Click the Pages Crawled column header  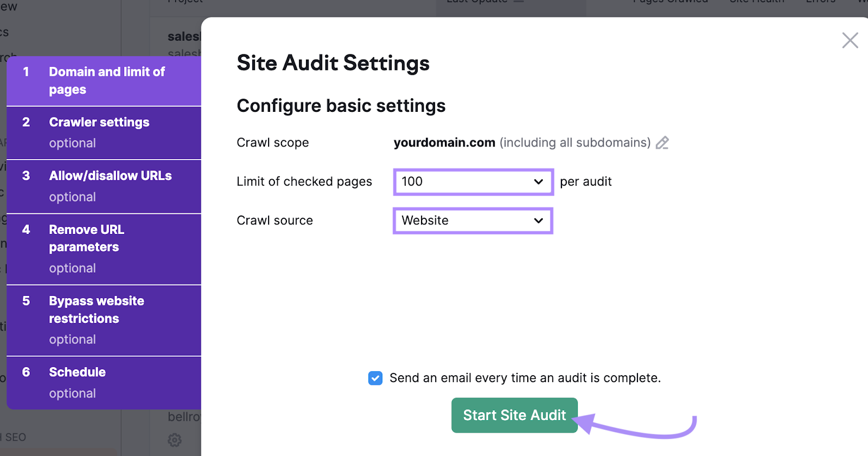[x=670, y=2]
